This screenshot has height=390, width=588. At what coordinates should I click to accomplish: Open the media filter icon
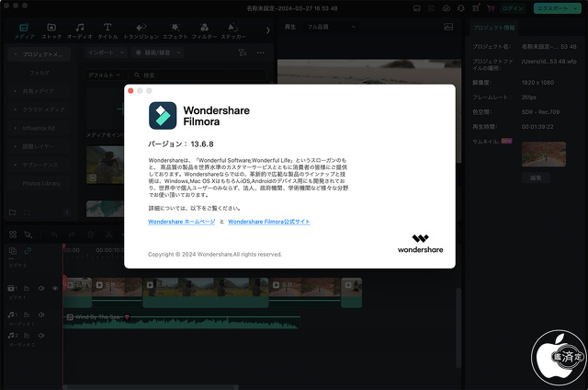[x=243, y=52]
